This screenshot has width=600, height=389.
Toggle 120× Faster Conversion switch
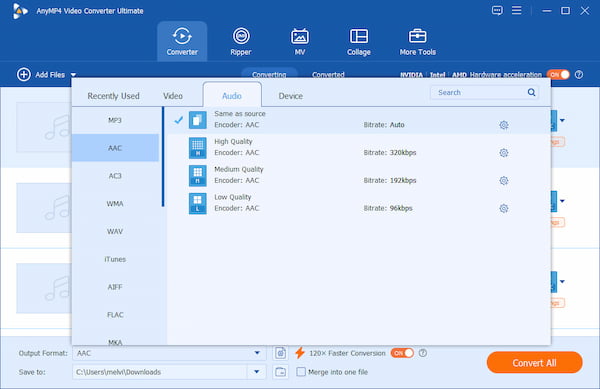[402, 353]
